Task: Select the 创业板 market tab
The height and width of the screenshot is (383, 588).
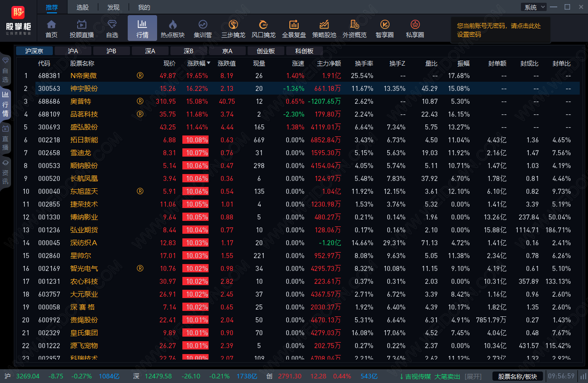Action: point(266,51)
